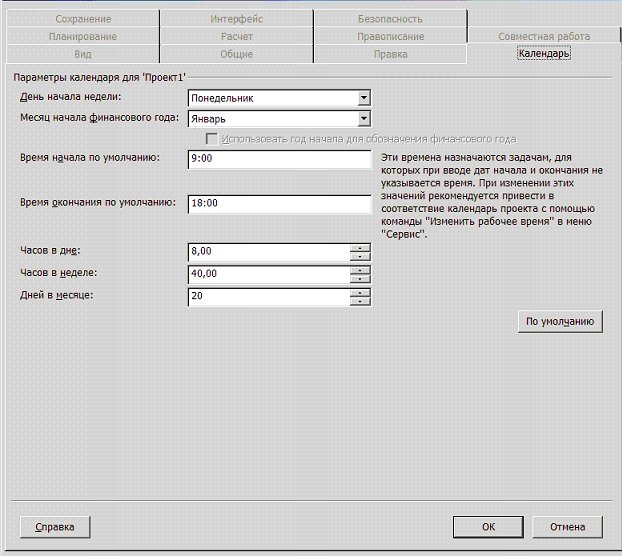Decrease Дней в месяце with down spinner
The width and height of the screenshot is (622, 556).
360,301
